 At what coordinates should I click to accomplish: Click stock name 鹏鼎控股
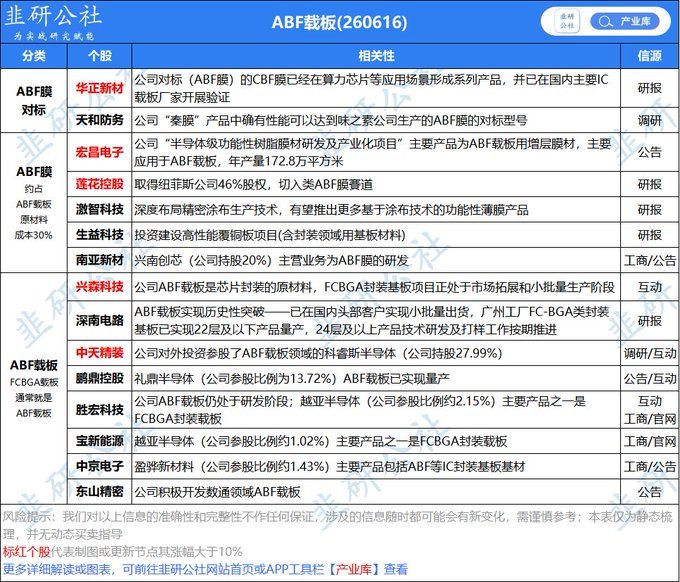coord(100,379)
